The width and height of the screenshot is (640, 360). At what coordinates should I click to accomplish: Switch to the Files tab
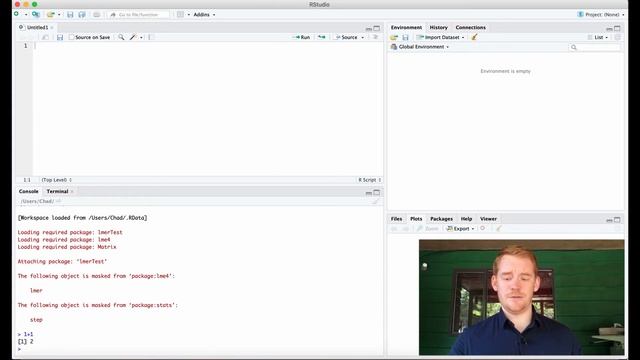pyautogui.click(x=396, y=219)
